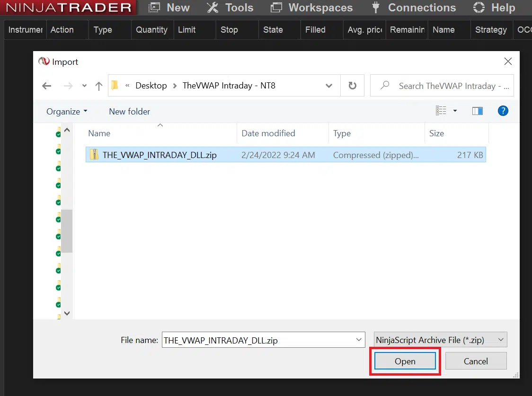This screenshot has width=532, height=396.
Task: Click the folder icon in address bar
Action: (115, 85)
